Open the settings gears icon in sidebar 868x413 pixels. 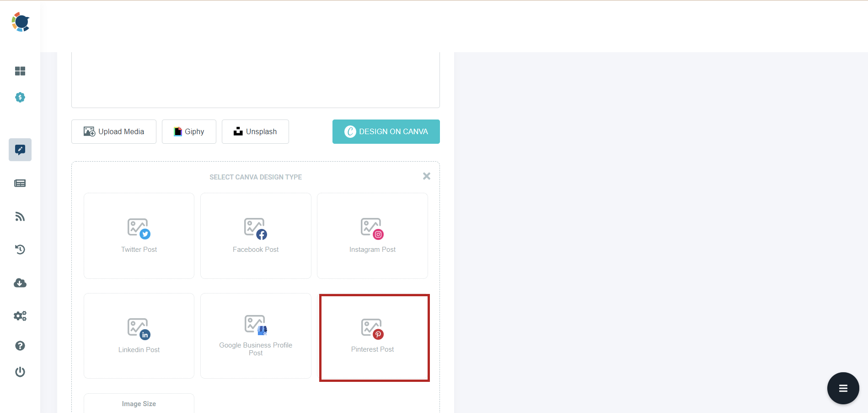coord(20,316)
